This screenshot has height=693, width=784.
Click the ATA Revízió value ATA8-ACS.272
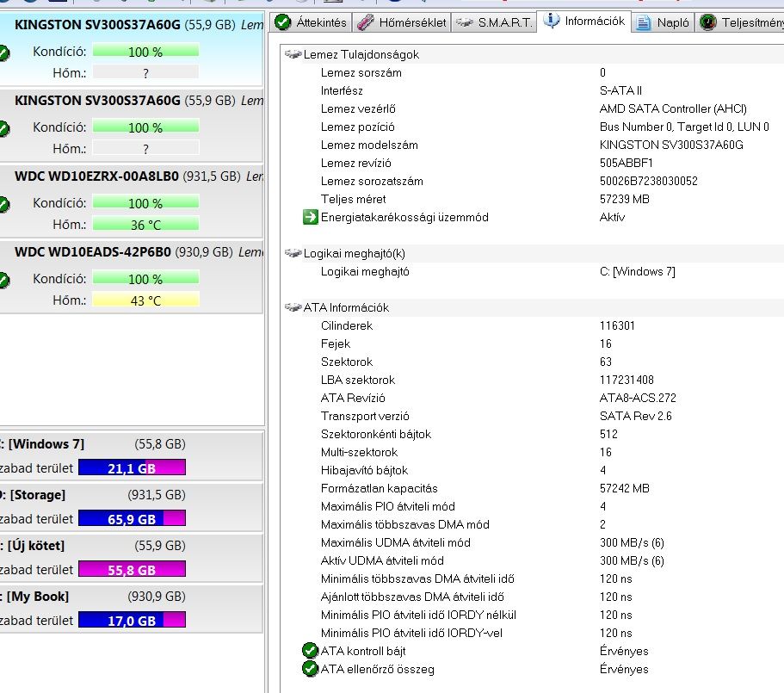(638, 398)
